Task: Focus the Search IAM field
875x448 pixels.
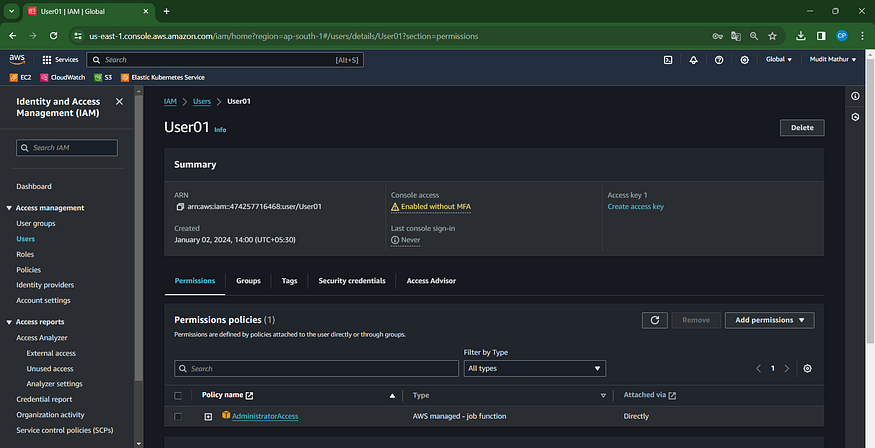Action: pyautogui.click(x=67, y=148)
